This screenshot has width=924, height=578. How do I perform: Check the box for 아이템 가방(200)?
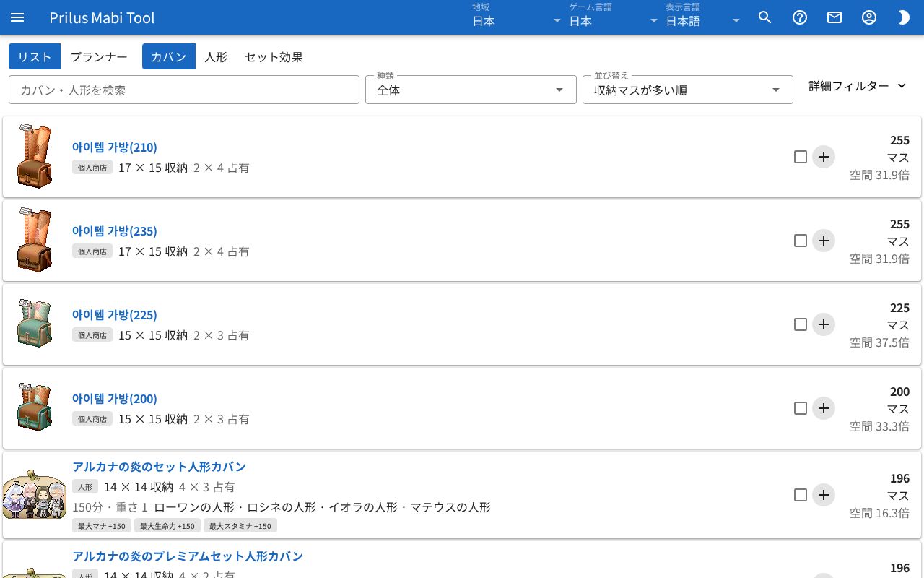click(x=800, y=408)
